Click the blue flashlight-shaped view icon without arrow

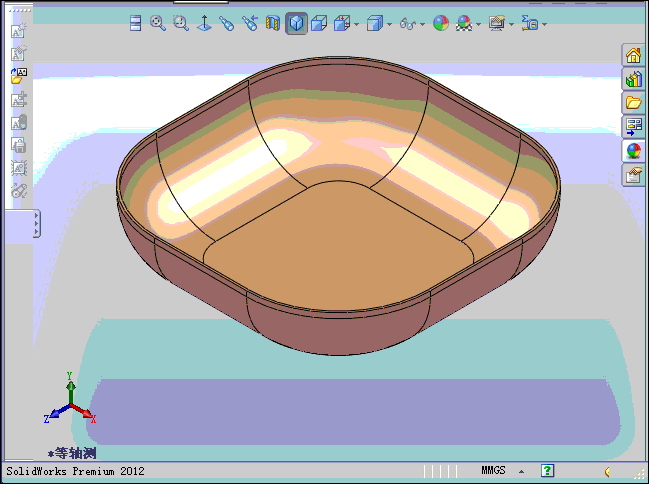[227, 23]
